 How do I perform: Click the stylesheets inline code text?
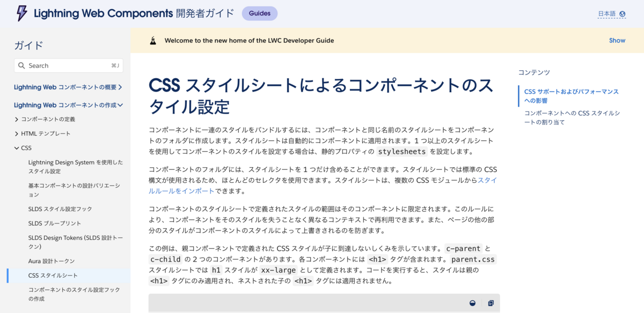point(402,151)
